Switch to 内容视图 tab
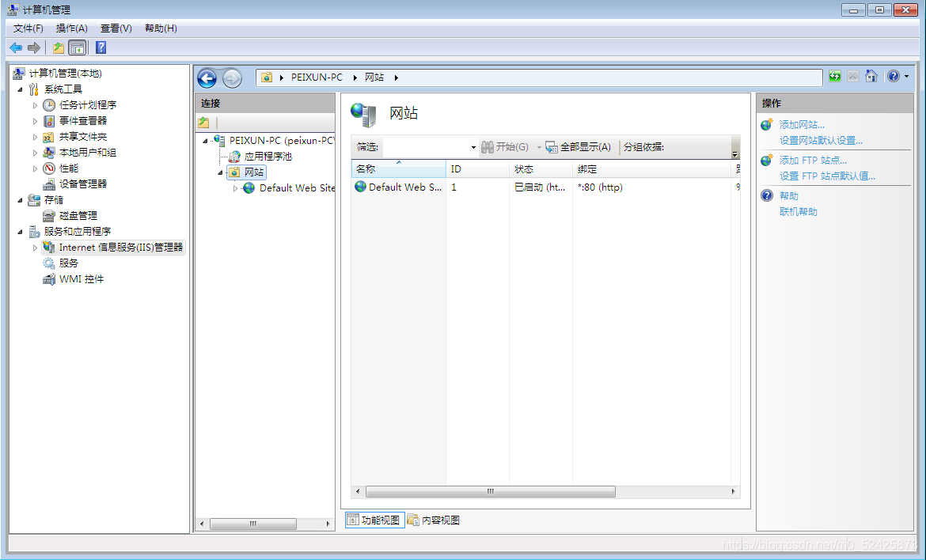Image resolution: width=926 pixels, height=560 pixels. coord(434,520)
